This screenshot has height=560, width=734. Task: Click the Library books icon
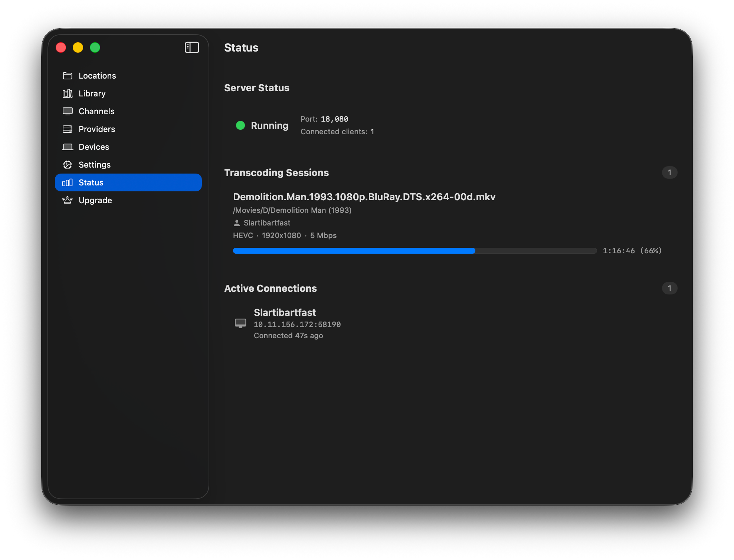(68, 93)
